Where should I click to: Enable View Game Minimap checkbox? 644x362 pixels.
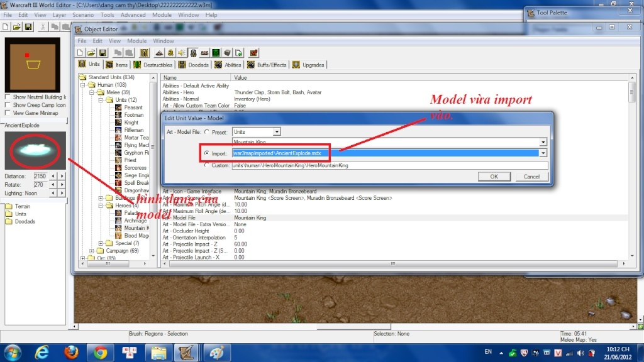(8, 113)
